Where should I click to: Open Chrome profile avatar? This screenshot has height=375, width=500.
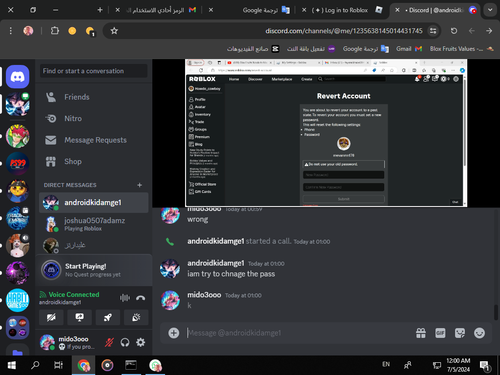click(28, 31)
